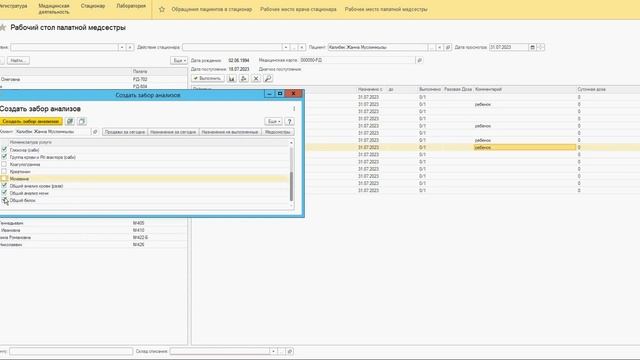The image size is (640, 360).
Task: Expand the Действие стационара dropdown
Action: click(x=286, y=47)
